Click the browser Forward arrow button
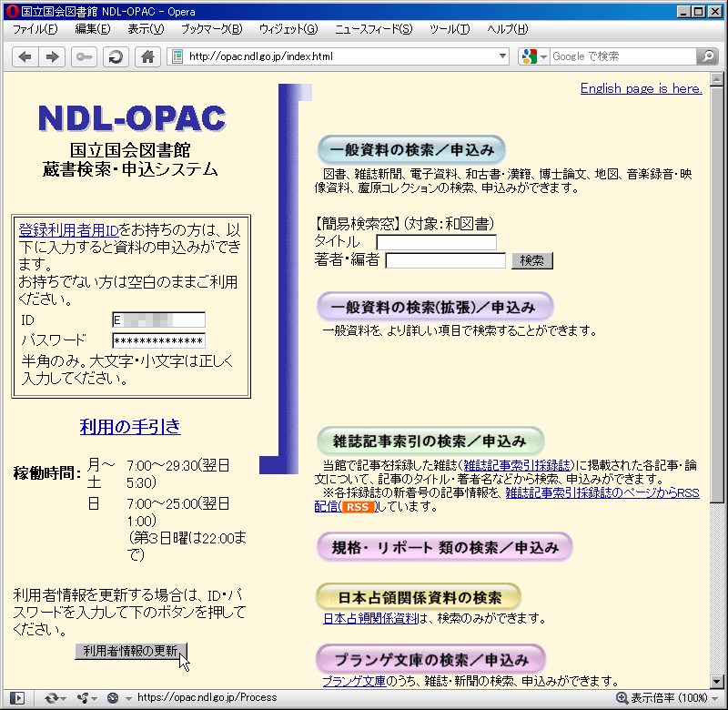This screenshot has height=710, width=728. point(52,56)
